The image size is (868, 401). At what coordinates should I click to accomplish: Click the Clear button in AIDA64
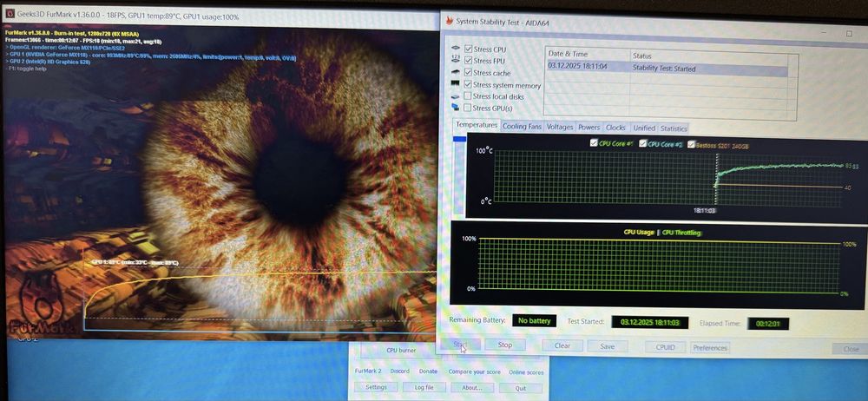pos(562,345)
